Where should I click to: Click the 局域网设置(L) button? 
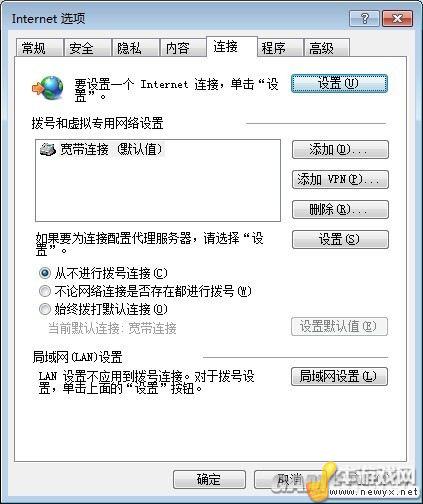click(x=339, y=377)
